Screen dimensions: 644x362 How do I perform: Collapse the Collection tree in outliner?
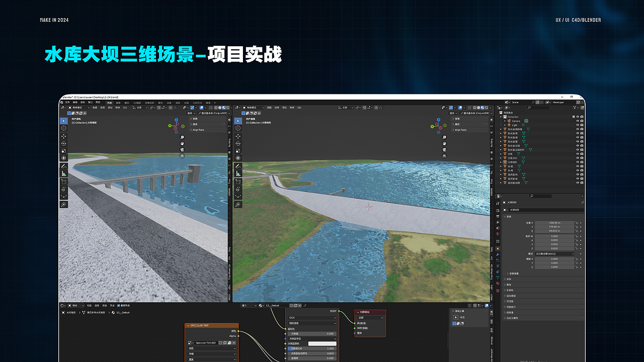(501, 117)
